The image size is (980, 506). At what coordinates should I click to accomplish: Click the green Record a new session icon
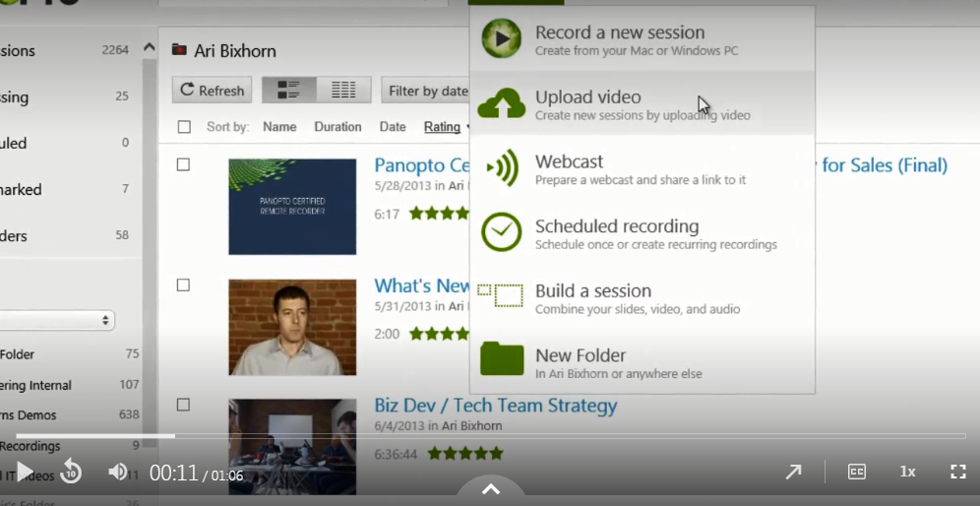coord(502,39)
